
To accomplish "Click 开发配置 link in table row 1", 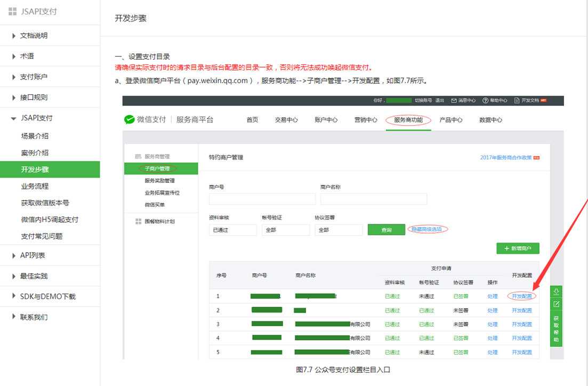I will [521, 296].
